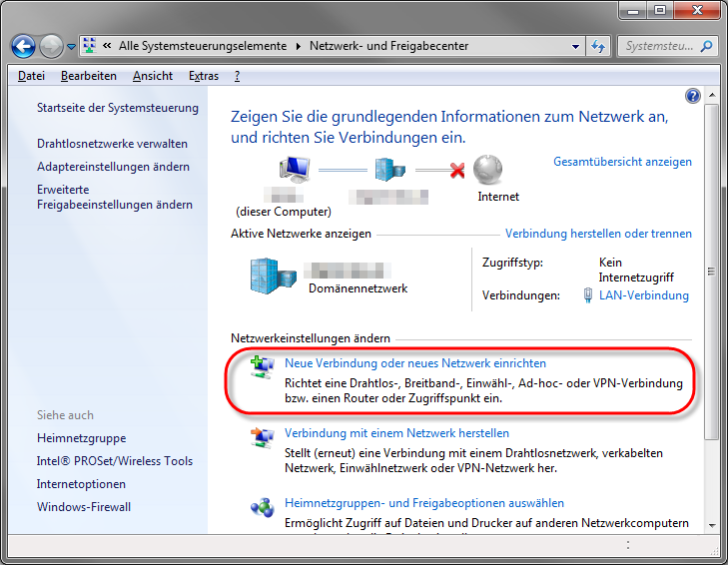Click the vertical scrollbar thumb

coord(711,272)
